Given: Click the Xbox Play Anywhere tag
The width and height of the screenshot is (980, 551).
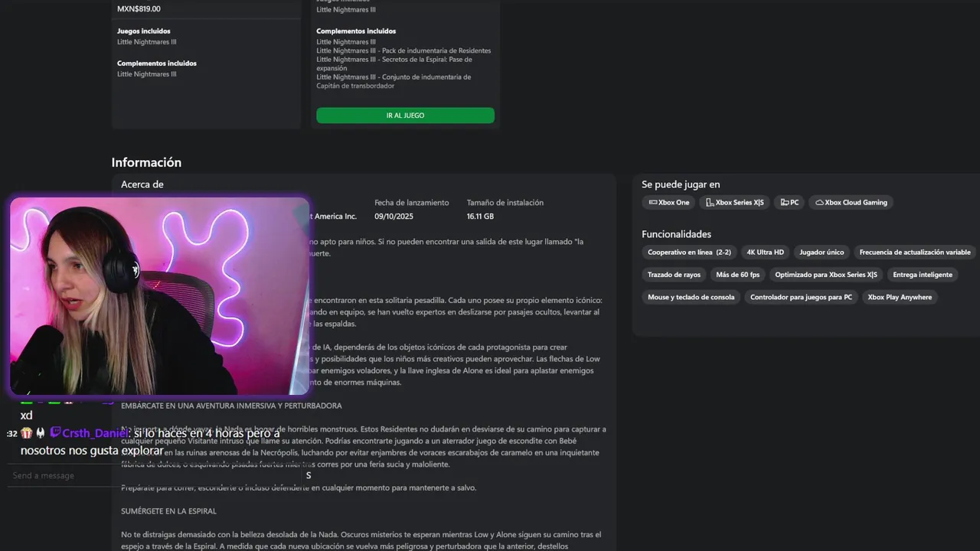Looking at the screenshot, I should pos(900,297).
